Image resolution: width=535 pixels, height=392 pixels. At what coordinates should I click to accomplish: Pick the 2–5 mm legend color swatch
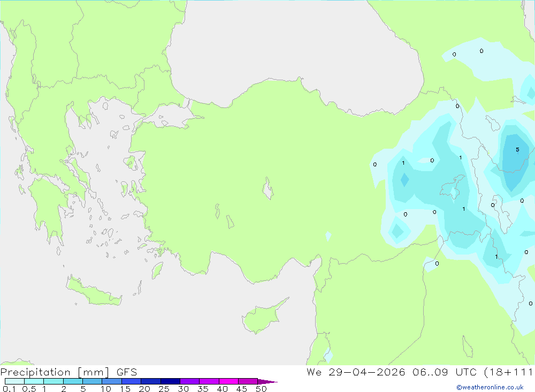coord(73,381)
